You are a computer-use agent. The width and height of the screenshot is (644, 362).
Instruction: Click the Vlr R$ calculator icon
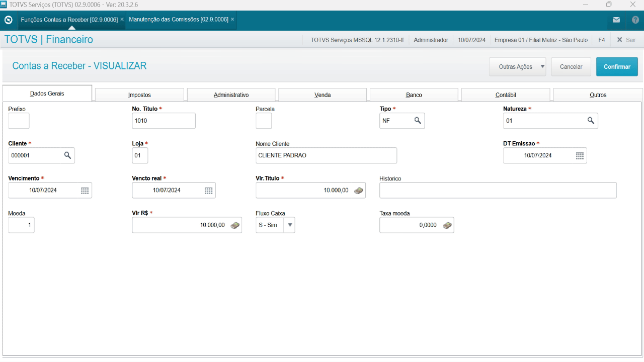coord(234,225)
